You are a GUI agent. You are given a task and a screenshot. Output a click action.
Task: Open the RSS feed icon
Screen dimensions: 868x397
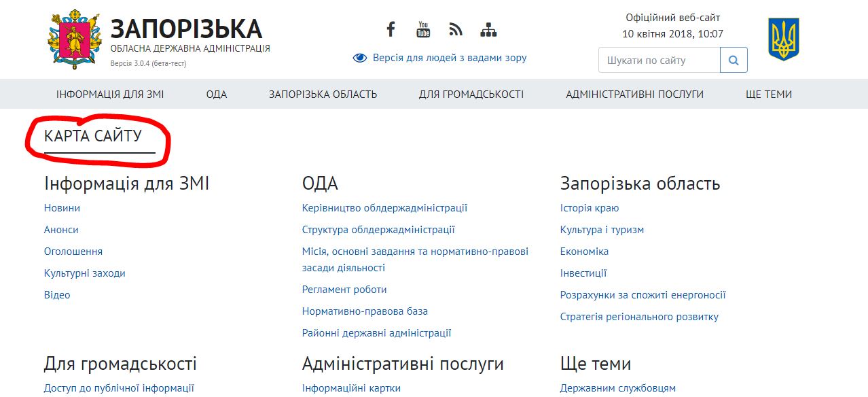pyautogui.click(x=456, y=29)
